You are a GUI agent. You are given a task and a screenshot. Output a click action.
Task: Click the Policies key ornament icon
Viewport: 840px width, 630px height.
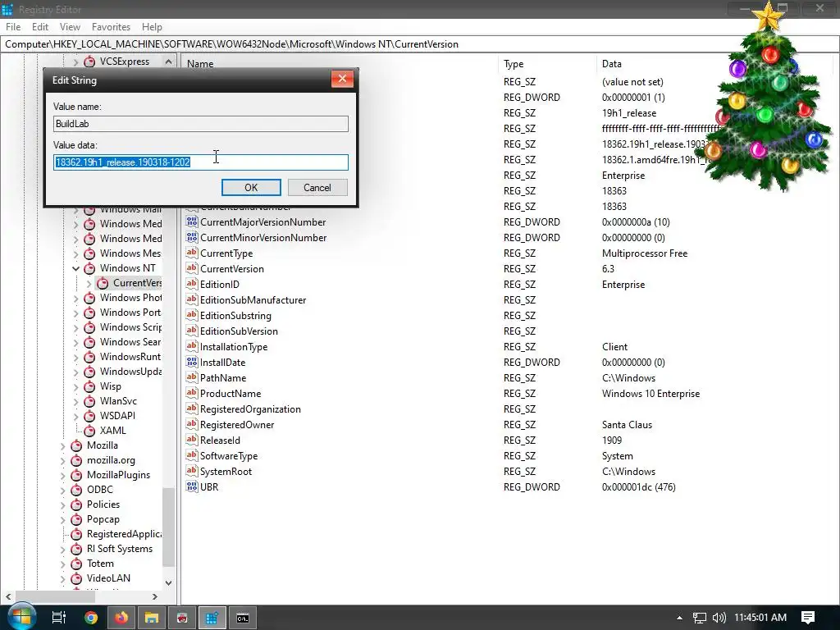76,504
